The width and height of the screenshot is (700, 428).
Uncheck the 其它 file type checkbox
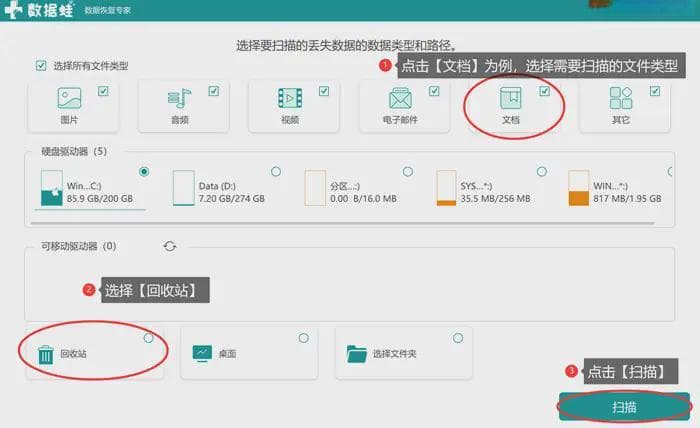(655, 91)
